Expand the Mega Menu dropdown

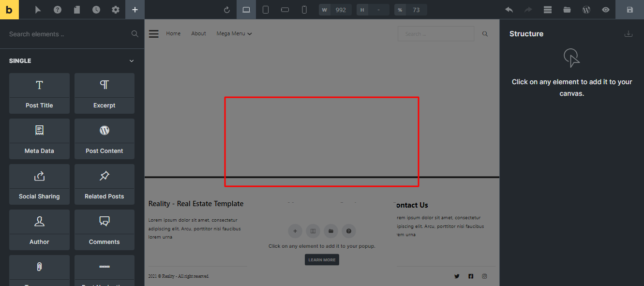pos(234,34)
